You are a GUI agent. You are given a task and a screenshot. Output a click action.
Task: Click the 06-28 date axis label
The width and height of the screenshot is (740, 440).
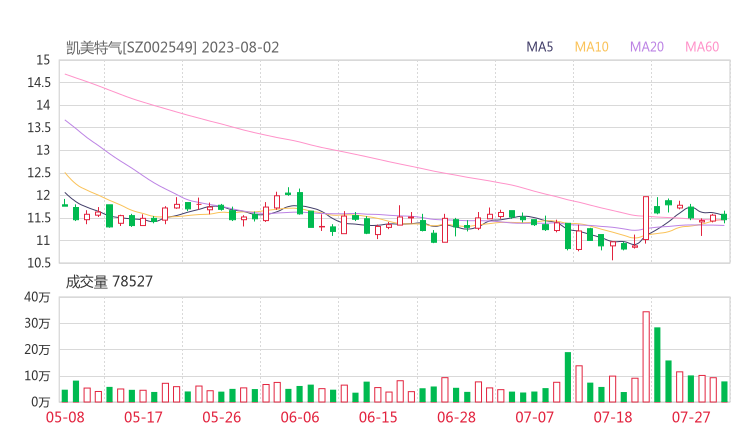(456, 417)
